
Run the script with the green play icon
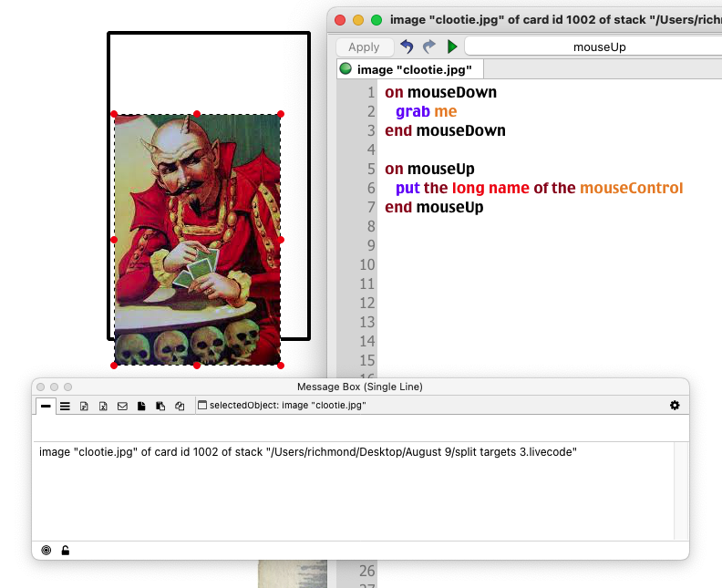click(452, 46)
